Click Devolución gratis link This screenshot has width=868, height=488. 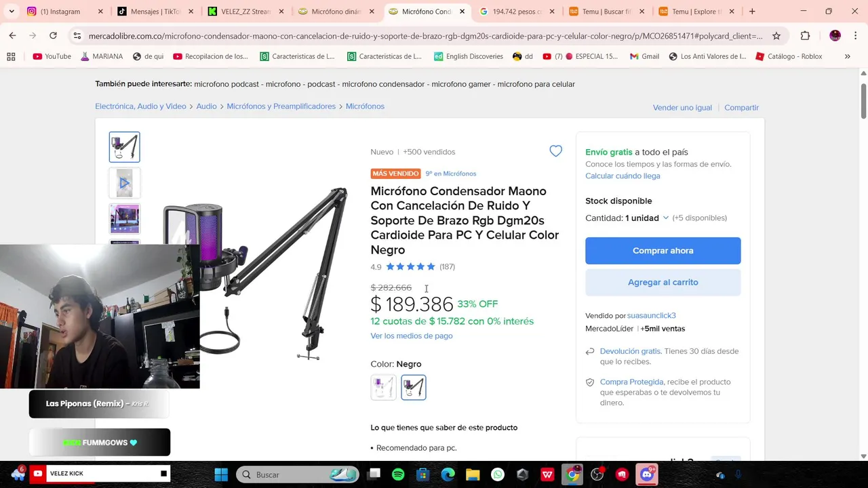coord(630,351)
